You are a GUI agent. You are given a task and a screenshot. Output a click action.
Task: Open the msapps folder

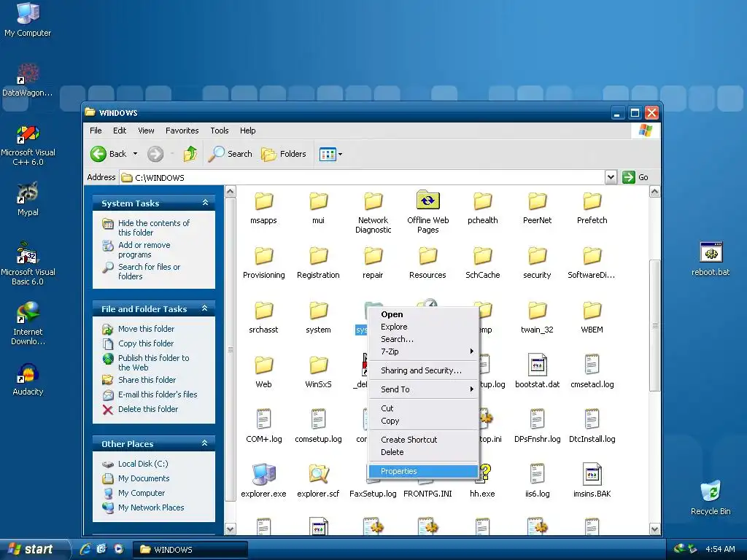tap(263, 207)
